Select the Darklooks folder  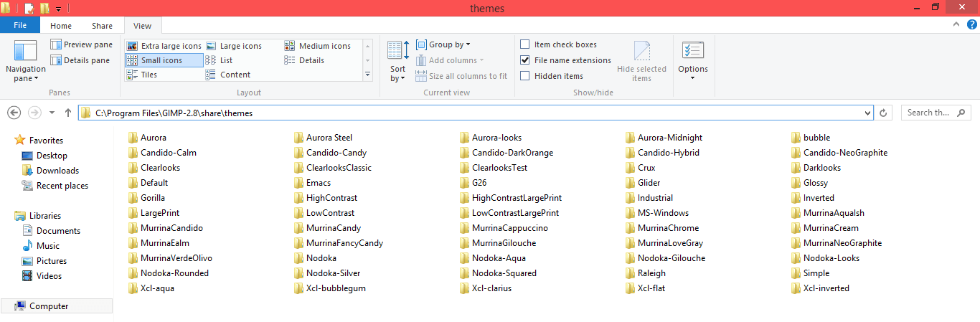point(816,168)
